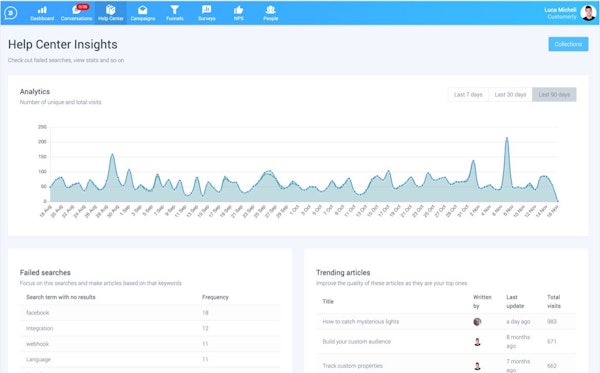Screen dimensions: 600x373
Task: Click author avatar for Track custom properties
Action: point(477,366)
